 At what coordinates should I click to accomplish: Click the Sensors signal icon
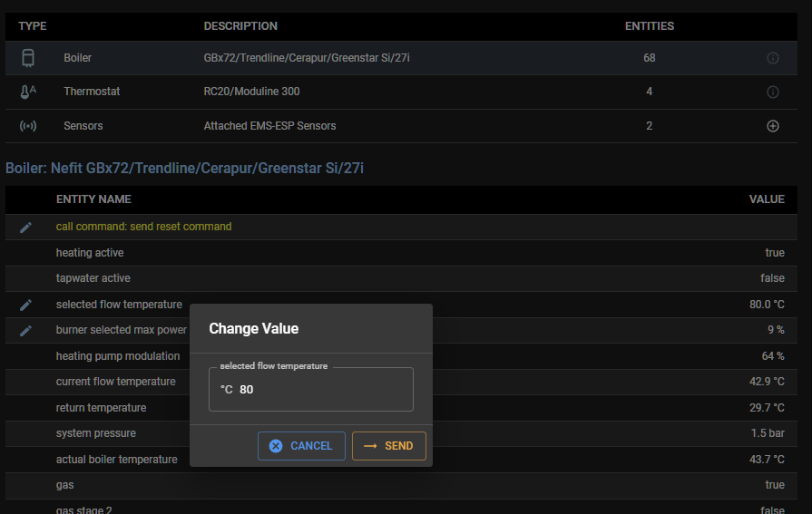click(x=28, y=126)
